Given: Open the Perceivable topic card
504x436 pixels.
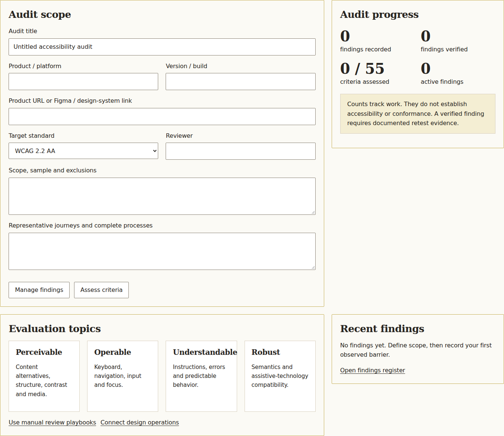Looking at the screenshot, I should pos(44,376).
